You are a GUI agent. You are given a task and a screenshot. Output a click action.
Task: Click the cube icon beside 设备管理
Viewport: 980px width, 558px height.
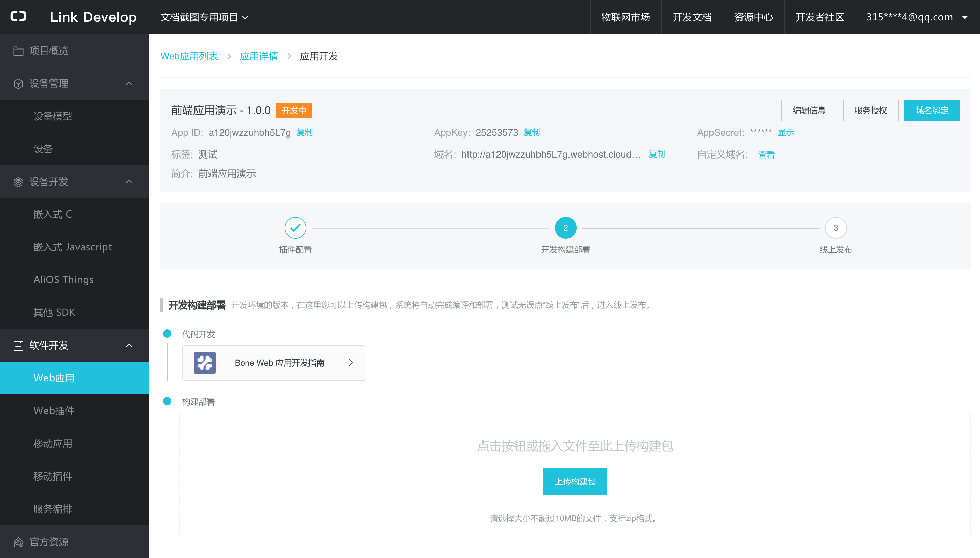[x=18, y=84]
